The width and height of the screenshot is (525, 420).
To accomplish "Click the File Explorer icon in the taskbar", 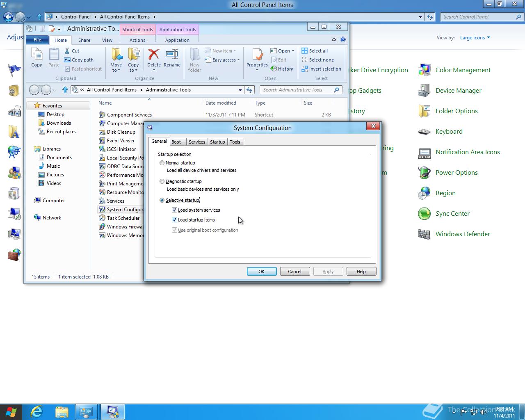I will [62, 412].
